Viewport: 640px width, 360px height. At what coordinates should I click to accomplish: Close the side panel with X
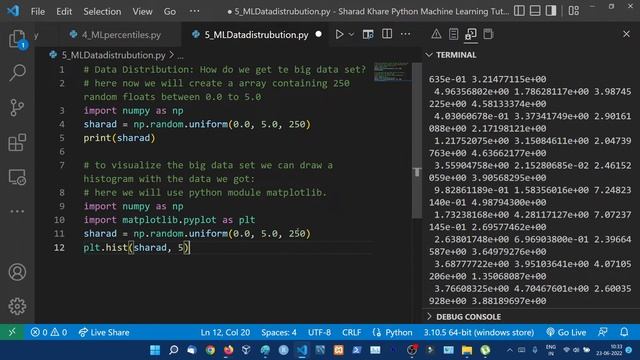point(627,34)
